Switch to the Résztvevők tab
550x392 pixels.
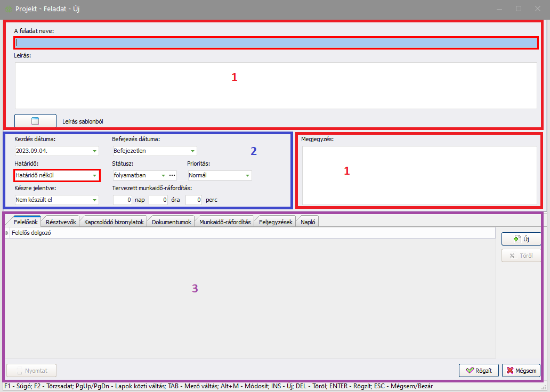[x=61, y=222]
